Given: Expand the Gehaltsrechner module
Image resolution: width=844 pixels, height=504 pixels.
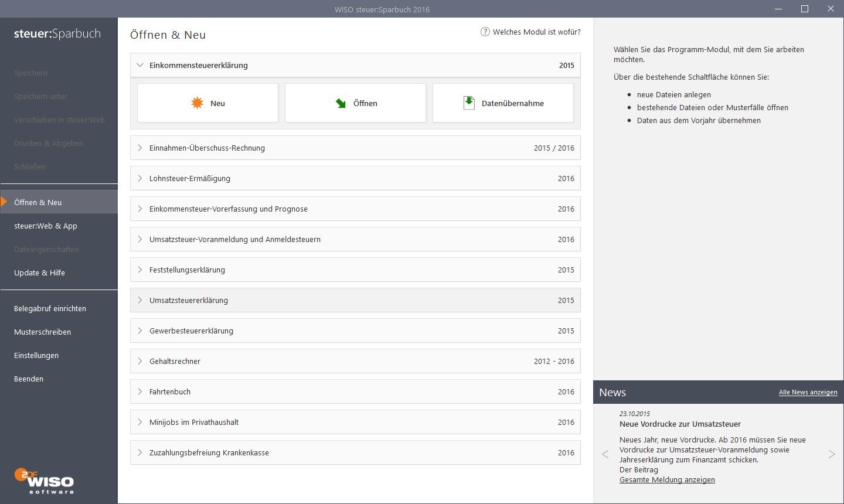Looking at the screenshot, I should [x=140, y=361].
